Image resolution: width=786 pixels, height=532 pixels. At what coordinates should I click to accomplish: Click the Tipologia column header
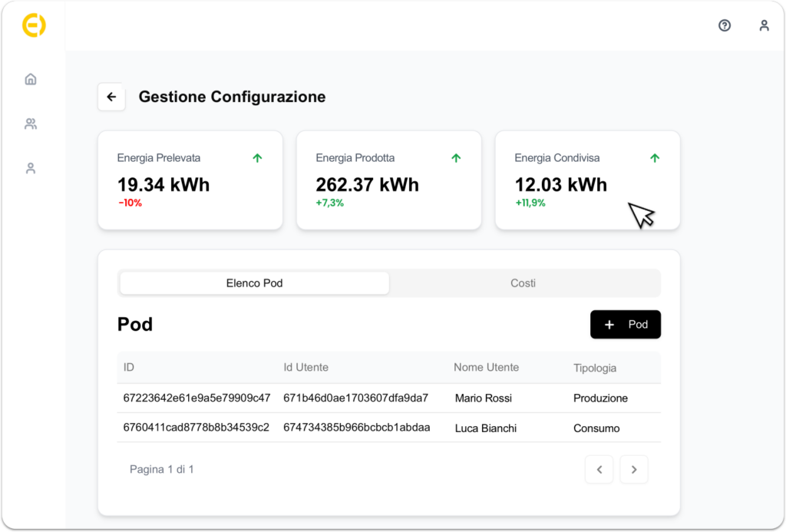coord(595,368)
